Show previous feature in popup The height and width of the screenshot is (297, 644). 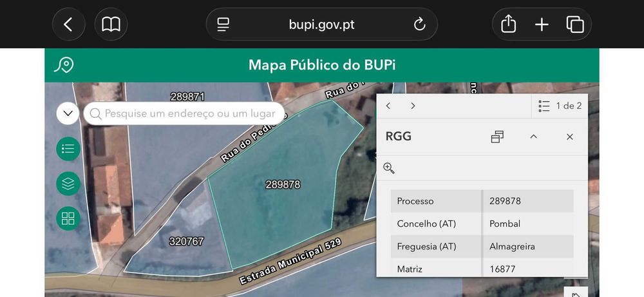(x=388, y=106)
